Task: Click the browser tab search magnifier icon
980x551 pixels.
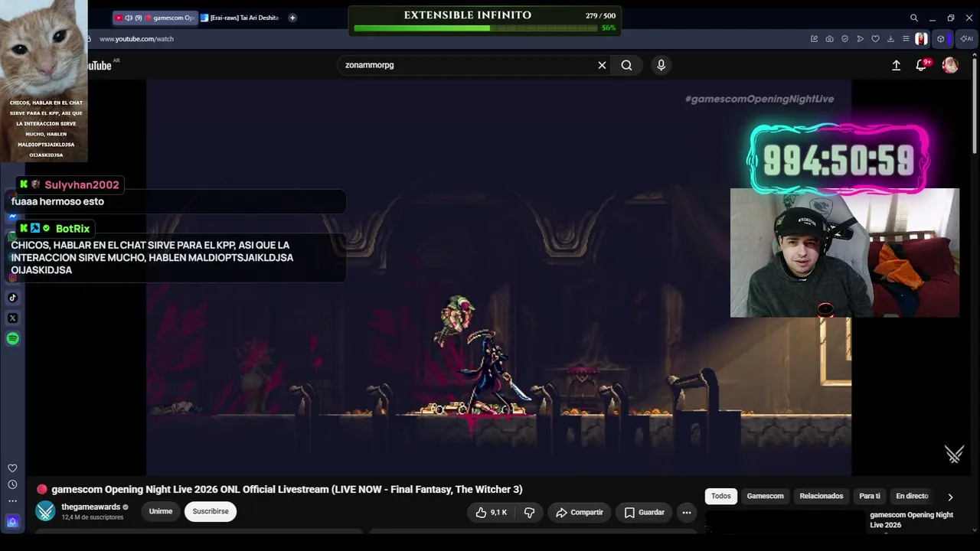Action: pyautogui.click(x=913, y=18)
